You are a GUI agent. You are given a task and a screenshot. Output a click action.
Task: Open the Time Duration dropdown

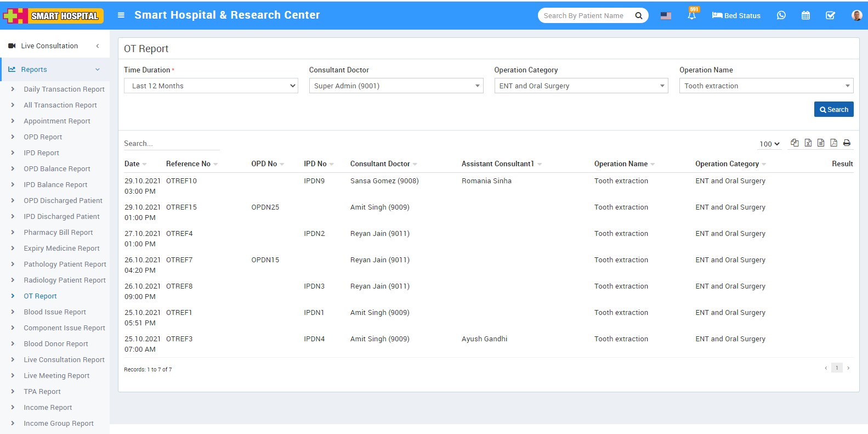[x=211, y=86]
